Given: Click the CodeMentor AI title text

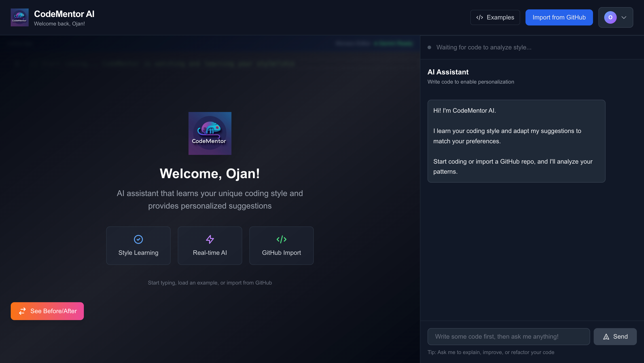Looking at the screenshot, I should pyautogui.click(x=64, y=14).
